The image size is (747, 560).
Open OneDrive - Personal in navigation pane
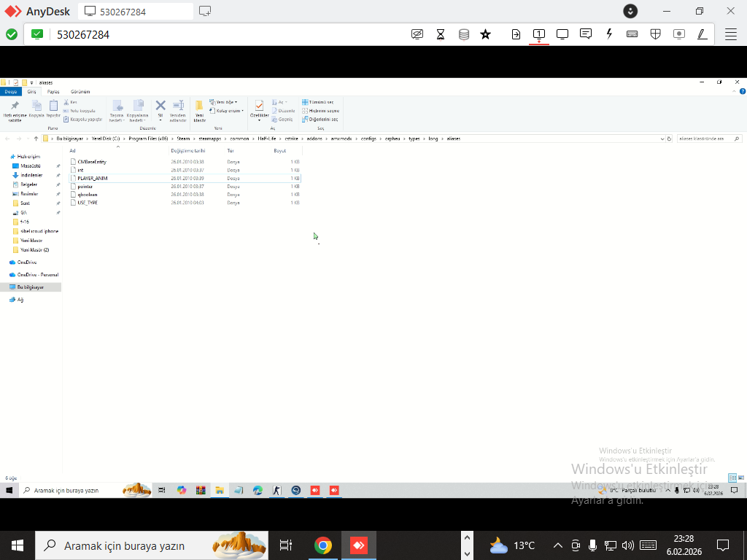click(38, 275)
